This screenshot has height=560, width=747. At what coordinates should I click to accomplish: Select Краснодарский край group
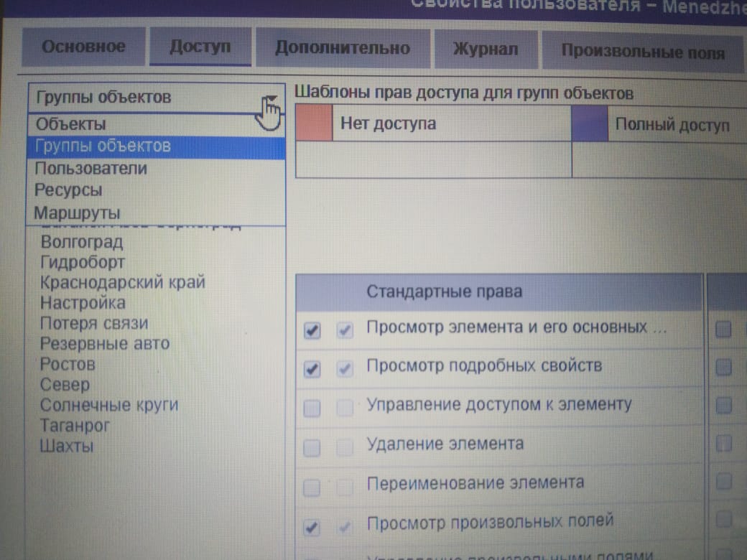pos(122,282)
